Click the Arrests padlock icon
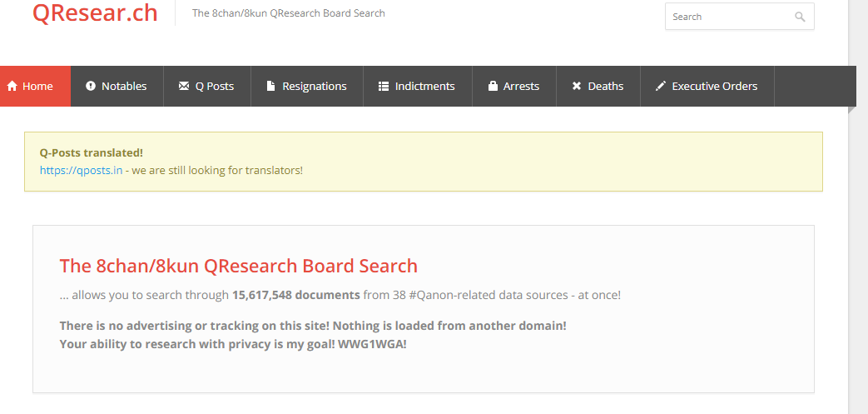This screenshot has height=414, width=868. click(493, 87)
